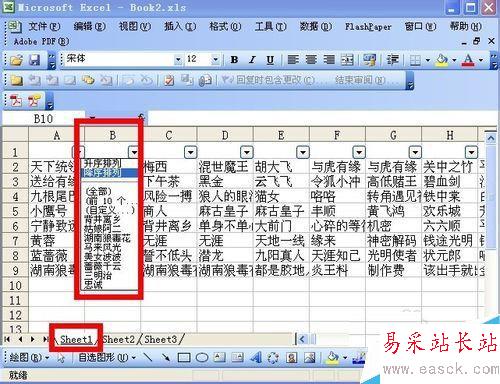The width and height of the screenshot is (500, 384).
Task: Open the filter dropdown in column H
Action: tap(471, 152)
